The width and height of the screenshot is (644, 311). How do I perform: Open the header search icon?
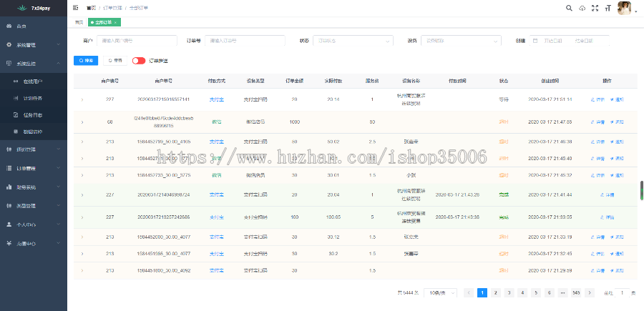[569, 8]
